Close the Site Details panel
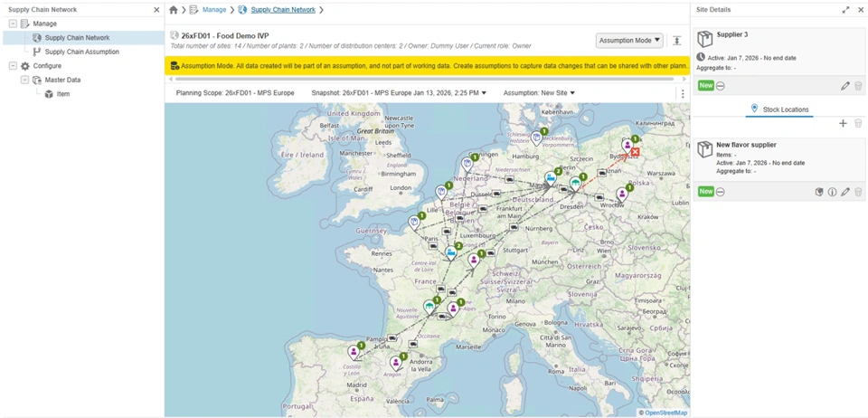Viewport: 868px width, 418px height. [860, 10]
